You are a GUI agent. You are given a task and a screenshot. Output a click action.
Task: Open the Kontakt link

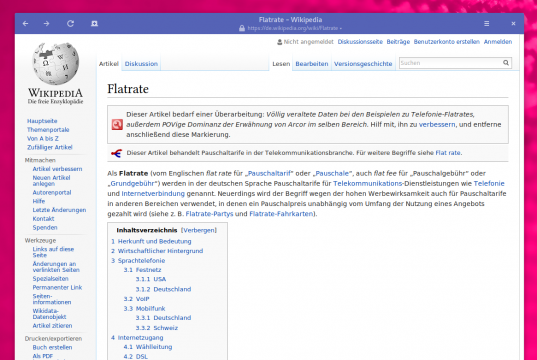pyautogui.click(x=43, y=219)
